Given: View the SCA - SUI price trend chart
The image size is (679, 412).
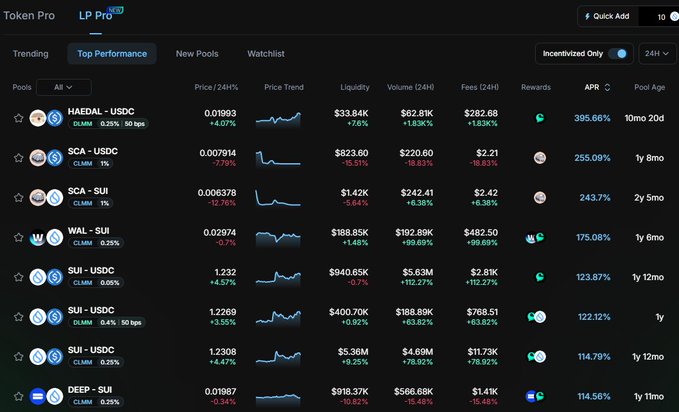Looking at the screenshot, I should 278,198.
